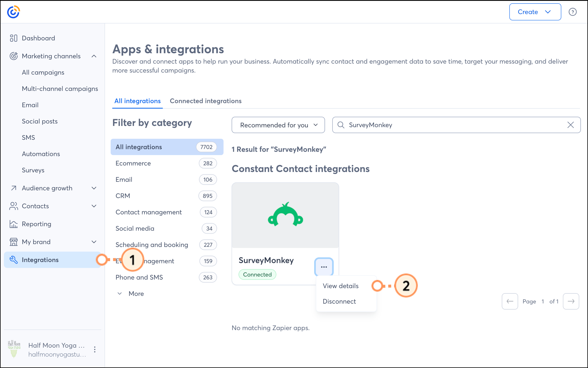This screenshot has height=368, width=588.
Task: Click the Audience growth arrow icon
Action: point(13,188)
